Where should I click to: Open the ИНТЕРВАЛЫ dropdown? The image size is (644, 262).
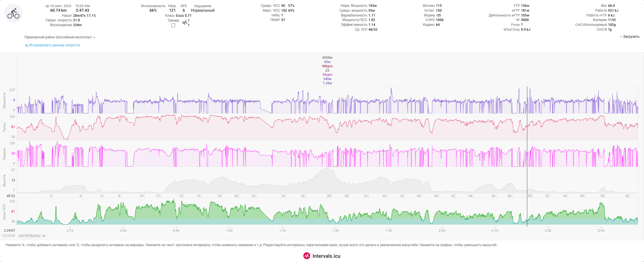[32, 236]
